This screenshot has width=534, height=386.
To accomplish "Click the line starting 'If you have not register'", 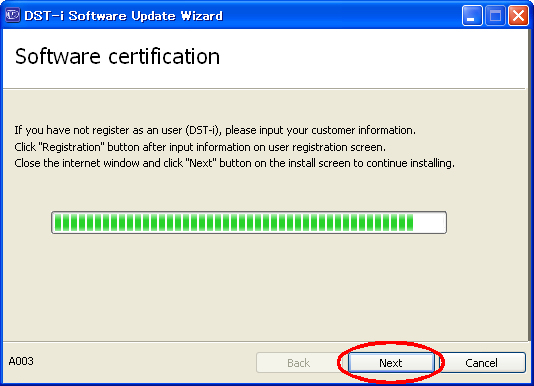I will pos(215,130).
